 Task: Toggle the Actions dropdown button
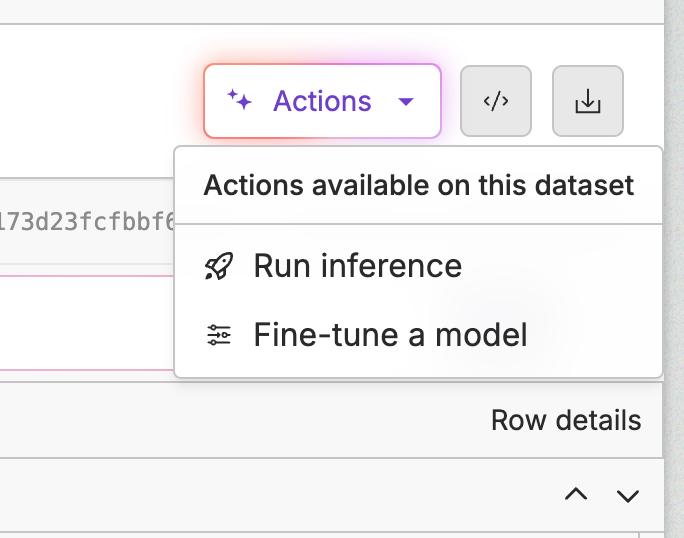322,100
